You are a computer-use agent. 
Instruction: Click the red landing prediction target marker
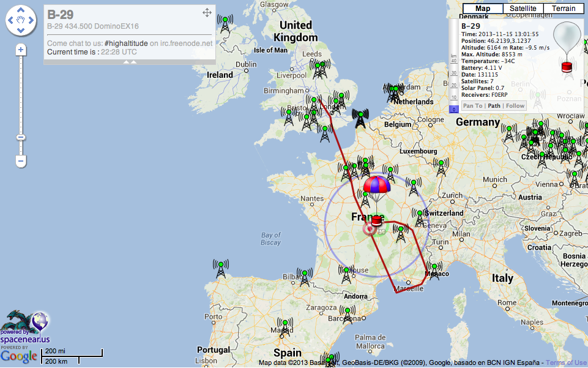coord(370,229)
